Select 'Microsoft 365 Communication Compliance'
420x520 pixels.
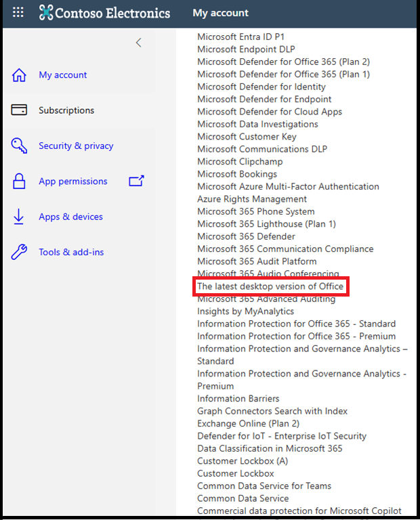(x=285, y=249)
